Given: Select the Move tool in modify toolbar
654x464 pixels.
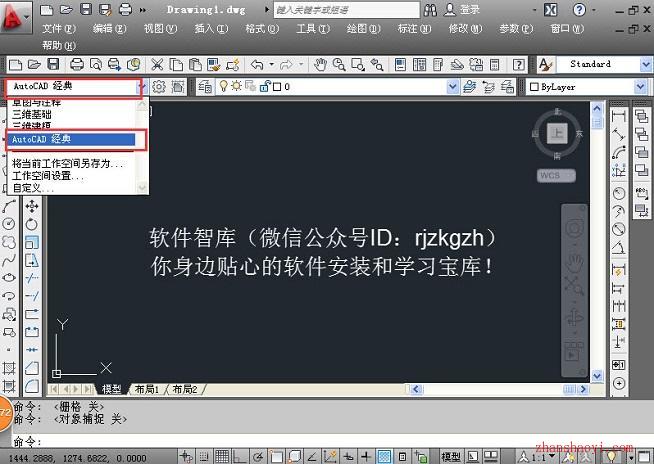Looking at the screenshot, I should coord(32,206).
